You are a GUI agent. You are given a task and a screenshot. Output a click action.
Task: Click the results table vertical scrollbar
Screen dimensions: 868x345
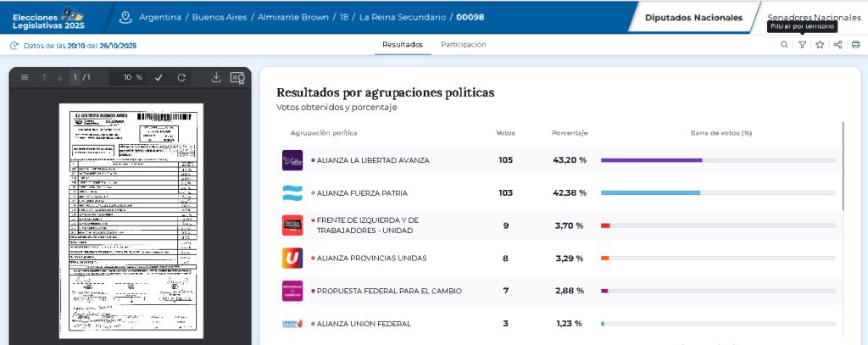843,166
